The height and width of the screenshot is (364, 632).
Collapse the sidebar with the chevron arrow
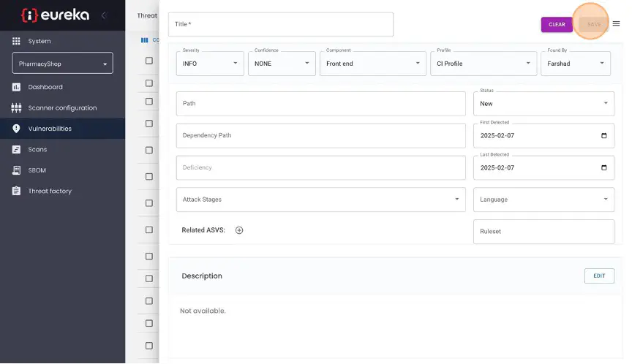tap(104, 15)
